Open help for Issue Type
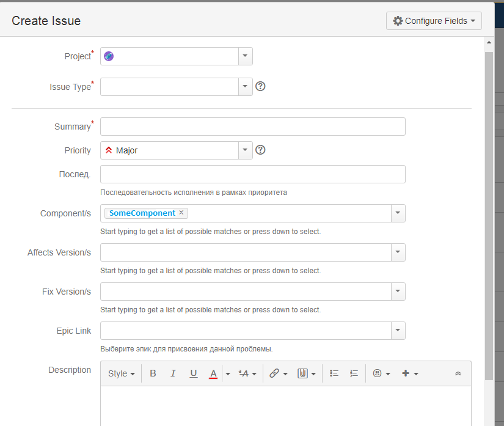 [x=260, y=86]
